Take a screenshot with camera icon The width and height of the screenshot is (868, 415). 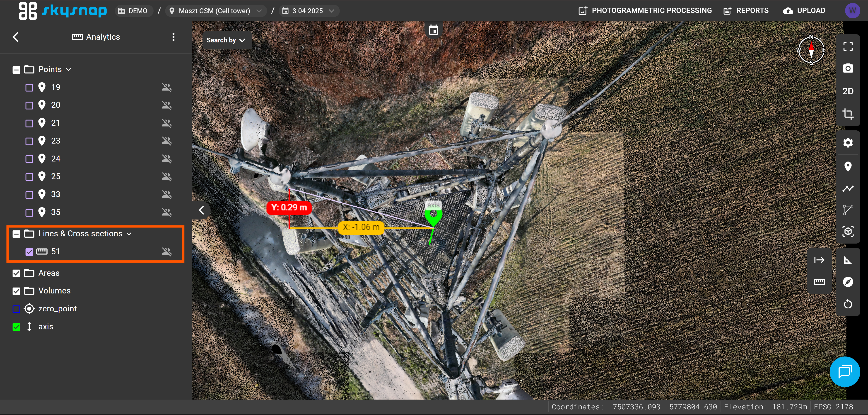point(848,68)
